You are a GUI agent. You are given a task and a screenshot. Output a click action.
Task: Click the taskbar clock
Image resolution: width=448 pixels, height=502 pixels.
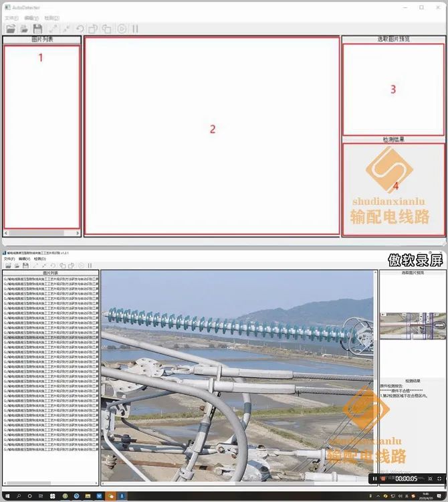click(426, 496)
